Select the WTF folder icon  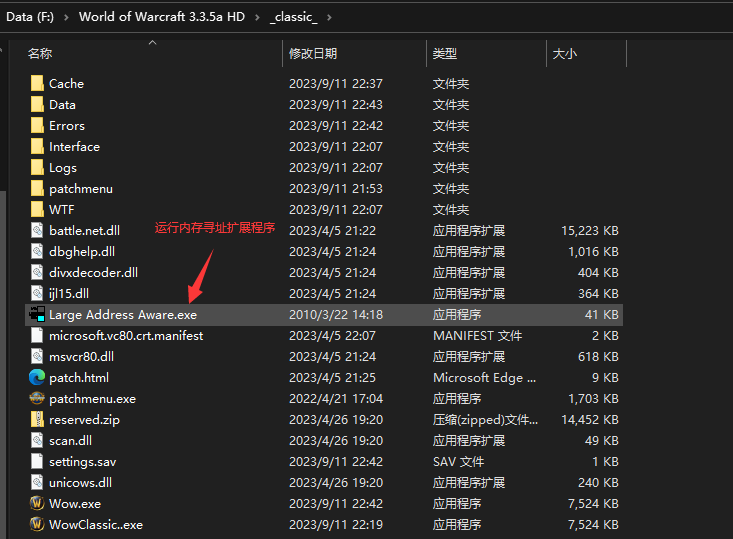tap(37, 209)
